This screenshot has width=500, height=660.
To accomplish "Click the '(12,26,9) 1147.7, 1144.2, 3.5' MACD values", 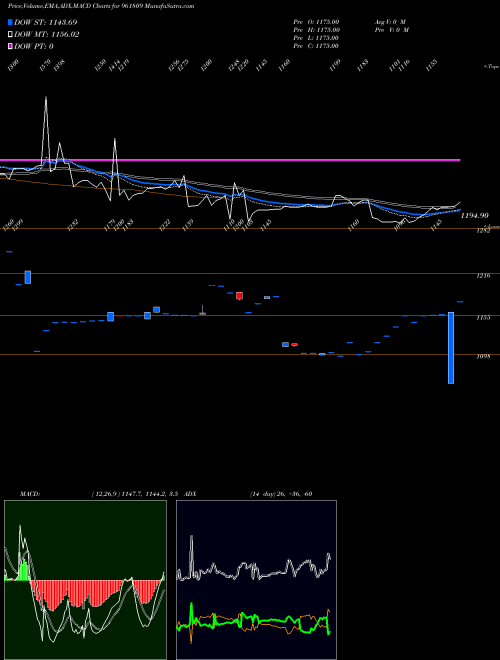I will pos(136,494).
